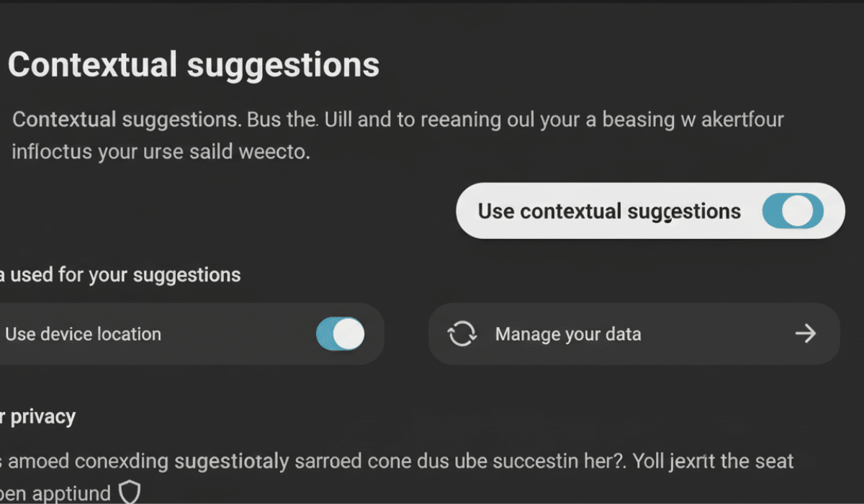The width and height of the screenshot is (864, 504).
Task: Click the "Use contextual suggestions" label text
Action: pyautogui.click(x=609, y=212)
